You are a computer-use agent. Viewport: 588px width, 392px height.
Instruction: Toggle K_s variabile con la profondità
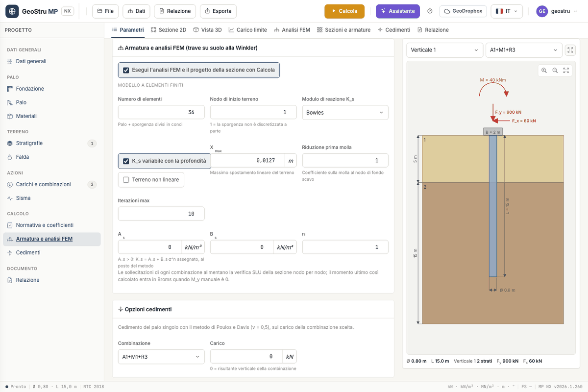126,161
